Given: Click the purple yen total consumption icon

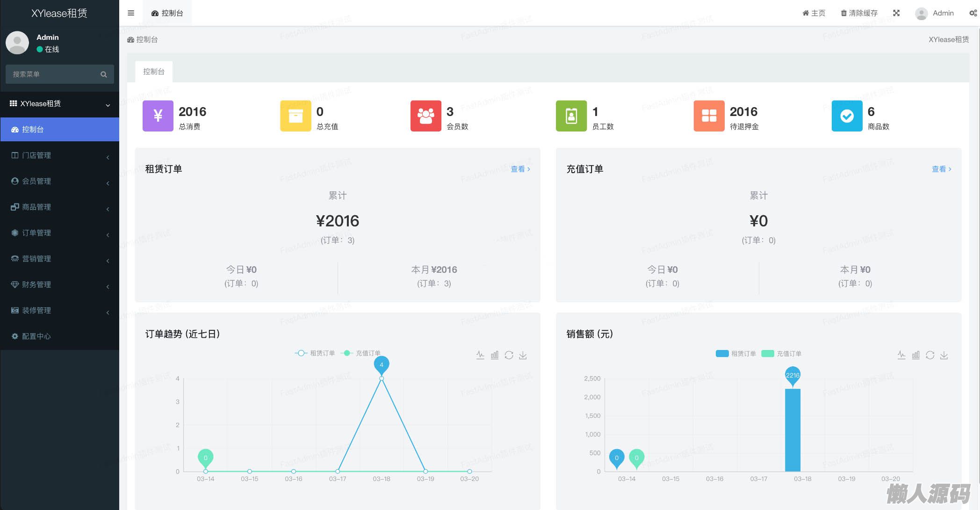Looking at the screenshot, I should (x=158, y=116).
